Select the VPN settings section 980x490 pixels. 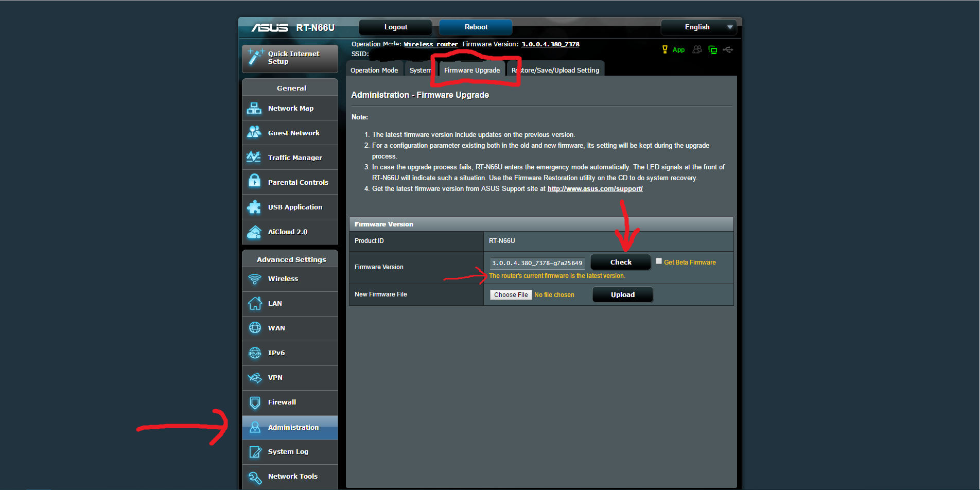coord(275,377)
